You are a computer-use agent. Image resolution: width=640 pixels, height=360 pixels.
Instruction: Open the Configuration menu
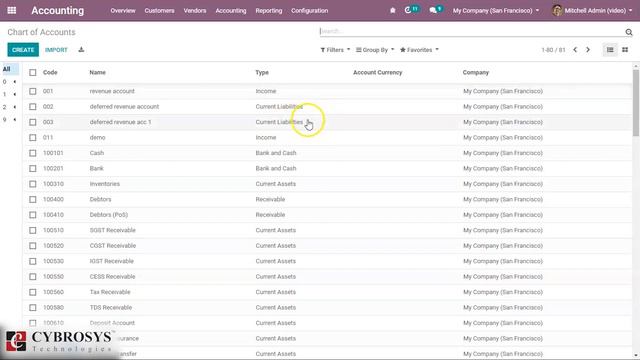pos(309,11)
